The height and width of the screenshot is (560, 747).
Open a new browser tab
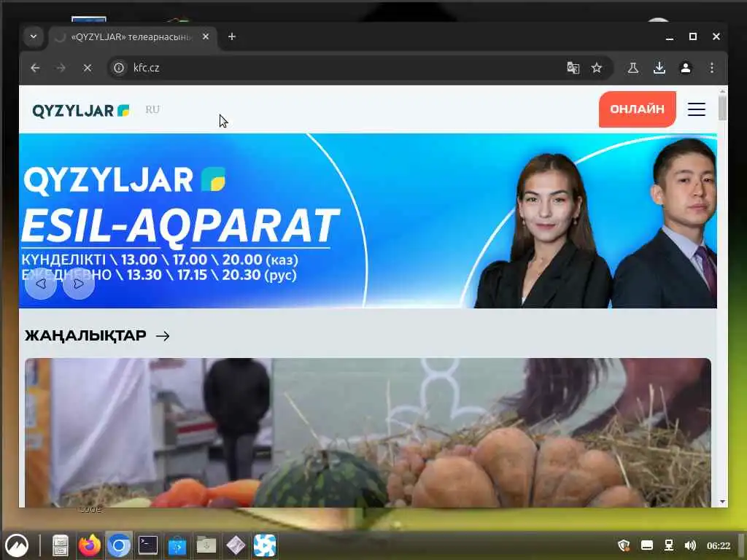[231, 36]
